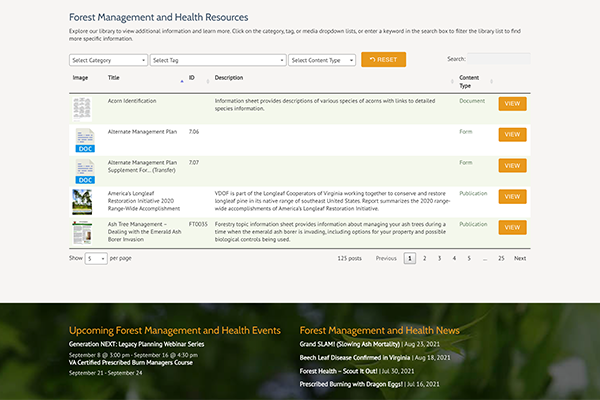Click the Acorn Identification document thumbnail
Viewport: 600px width, 400px height.
coord(82,107)
